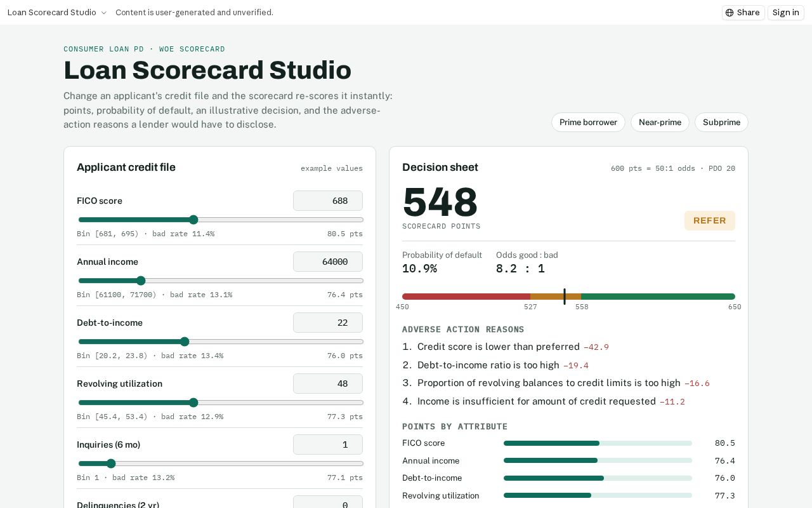Click the 548 scorecard points number

pyautogui.click(x=440, y=202)
